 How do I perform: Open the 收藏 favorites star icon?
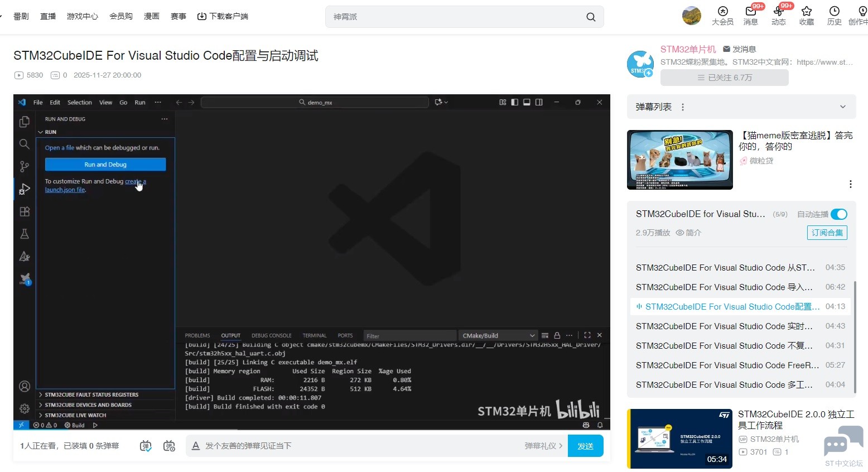click(x=807, y=12)
